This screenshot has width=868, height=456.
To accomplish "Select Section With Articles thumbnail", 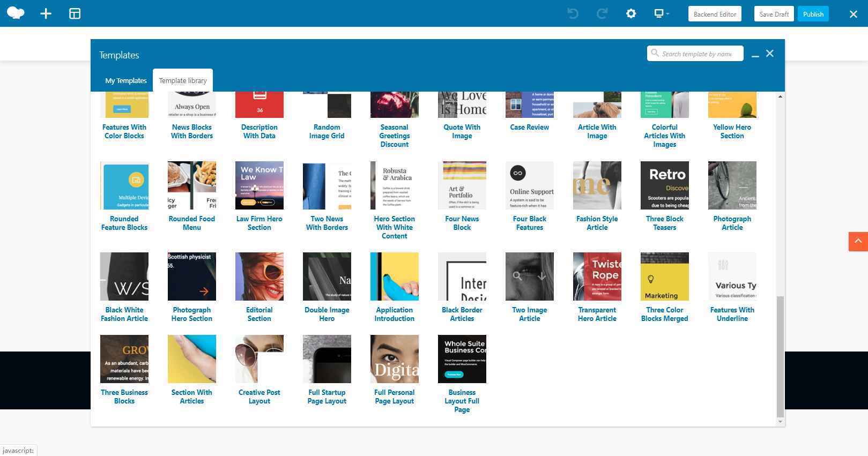I will 192,359.
